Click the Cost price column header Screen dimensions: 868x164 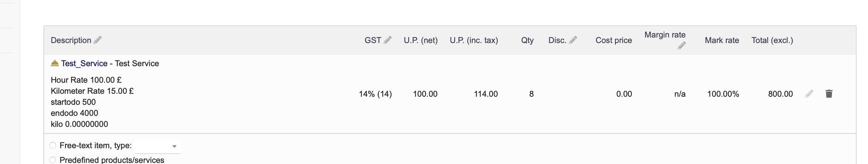click(614, 40)
